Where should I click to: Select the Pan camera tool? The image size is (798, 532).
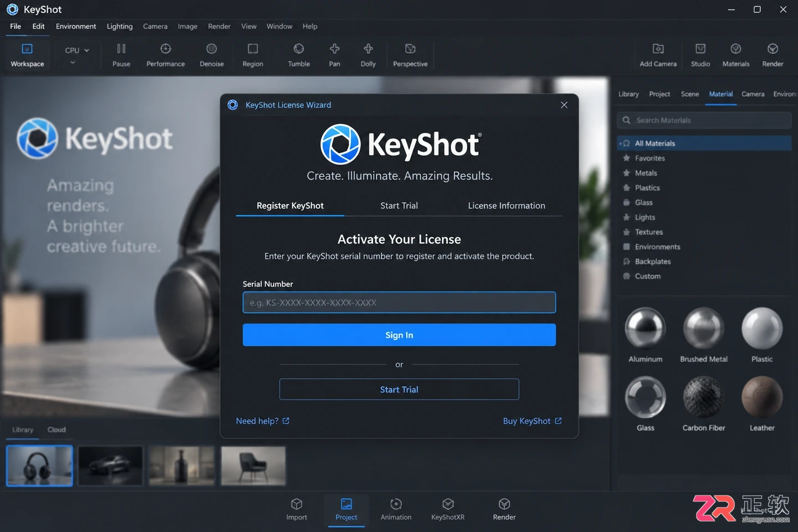click(335, 49)
